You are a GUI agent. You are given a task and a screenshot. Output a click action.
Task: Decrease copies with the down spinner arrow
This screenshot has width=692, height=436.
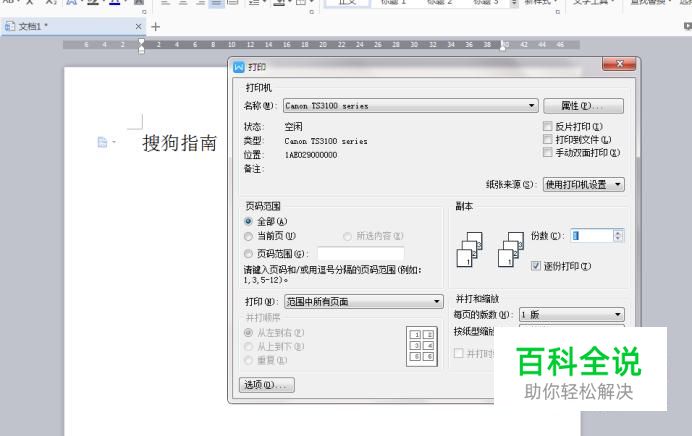pos(618,239)
